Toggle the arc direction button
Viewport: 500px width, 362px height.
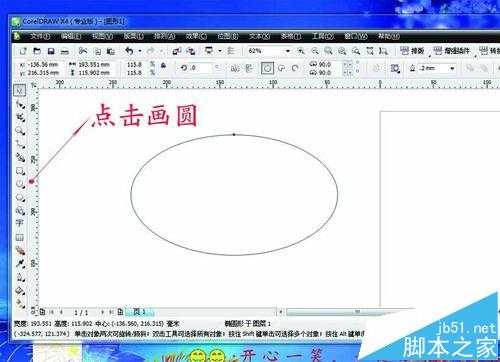[376, 68]
